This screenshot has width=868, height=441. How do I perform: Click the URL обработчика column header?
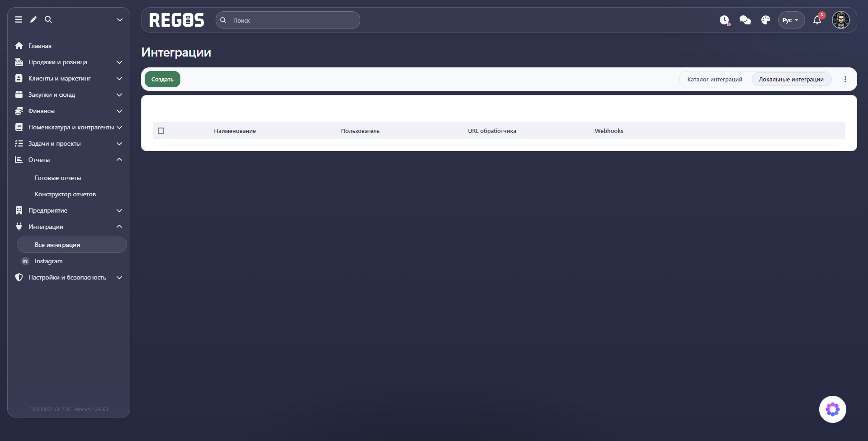pyautogui.click(x=492, y=131)
